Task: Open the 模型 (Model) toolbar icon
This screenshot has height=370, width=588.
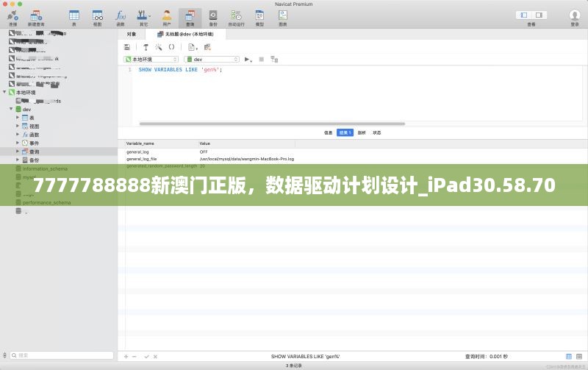Action: coord(259,18)
